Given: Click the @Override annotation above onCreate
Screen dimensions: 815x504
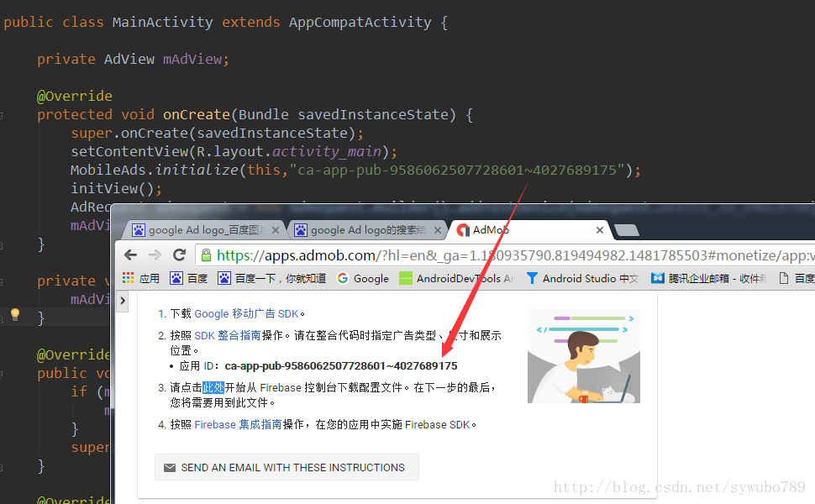Looking at the screenshot, I should (x=74, y=96).
